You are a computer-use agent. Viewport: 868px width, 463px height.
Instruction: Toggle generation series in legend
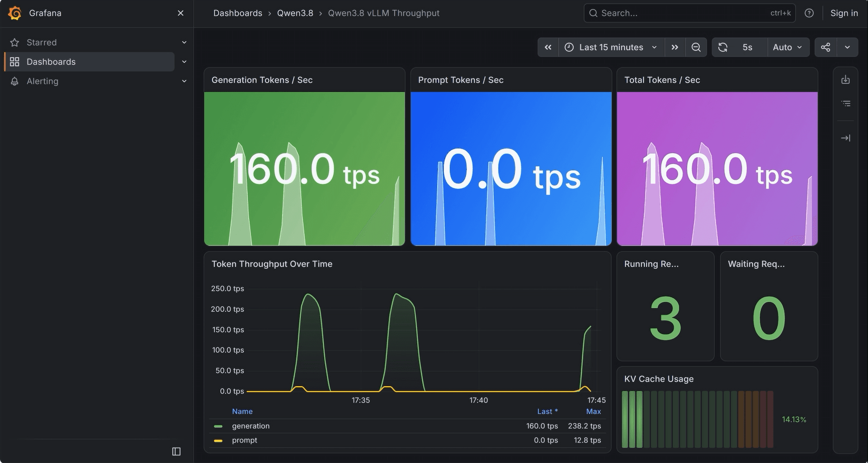tap(251, 426)
